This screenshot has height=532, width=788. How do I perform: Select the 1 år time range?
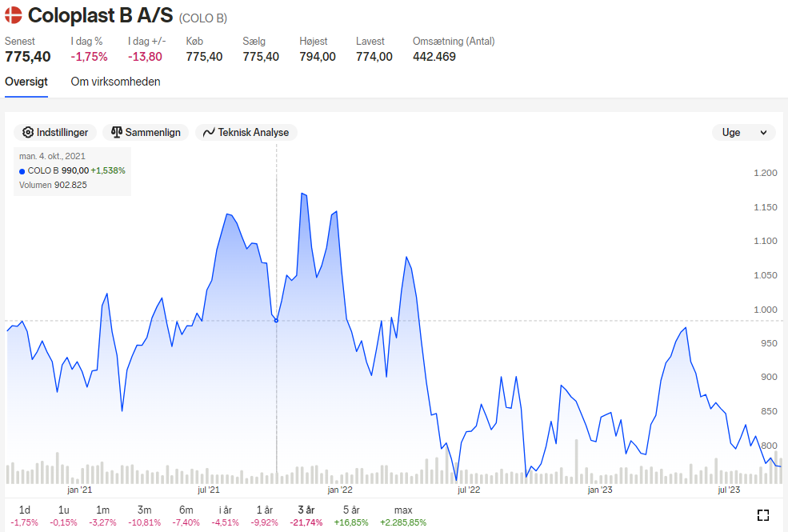click(x=264, y=516)
